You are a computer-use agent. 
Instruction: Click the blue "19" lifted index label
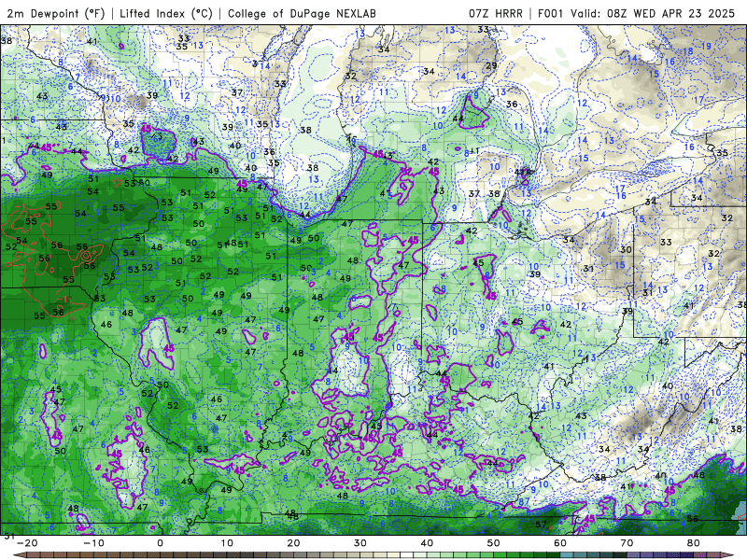pyautogui.click(x=706, y=46)
